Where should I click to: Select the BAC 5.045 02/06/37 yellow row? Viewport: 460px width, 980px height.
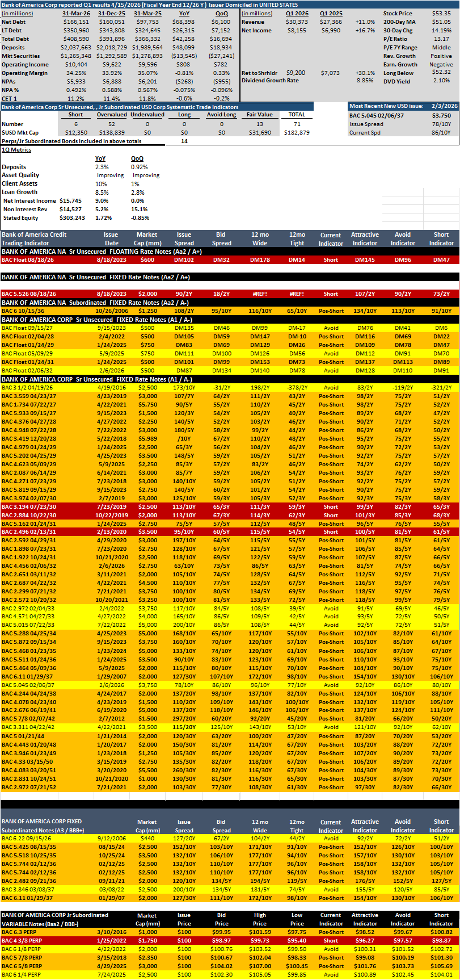[x=230, y=685]
